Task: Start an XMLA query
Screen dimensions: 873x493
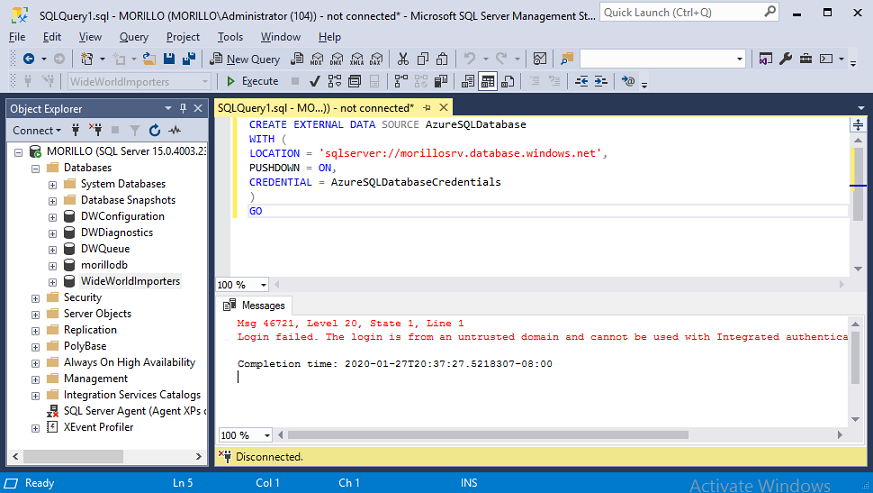Action: (x=357, y=58)
